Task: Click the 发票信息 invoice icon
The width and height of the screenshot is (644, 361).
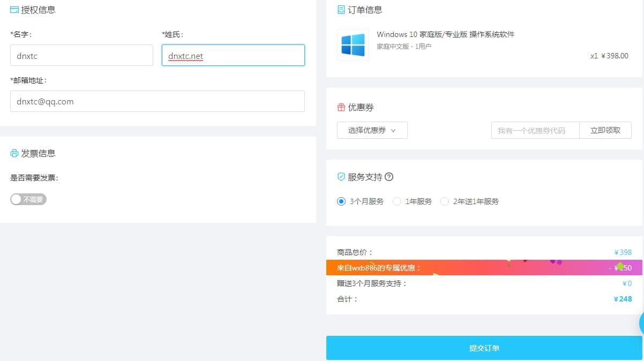Action: (x=14, y=153)
